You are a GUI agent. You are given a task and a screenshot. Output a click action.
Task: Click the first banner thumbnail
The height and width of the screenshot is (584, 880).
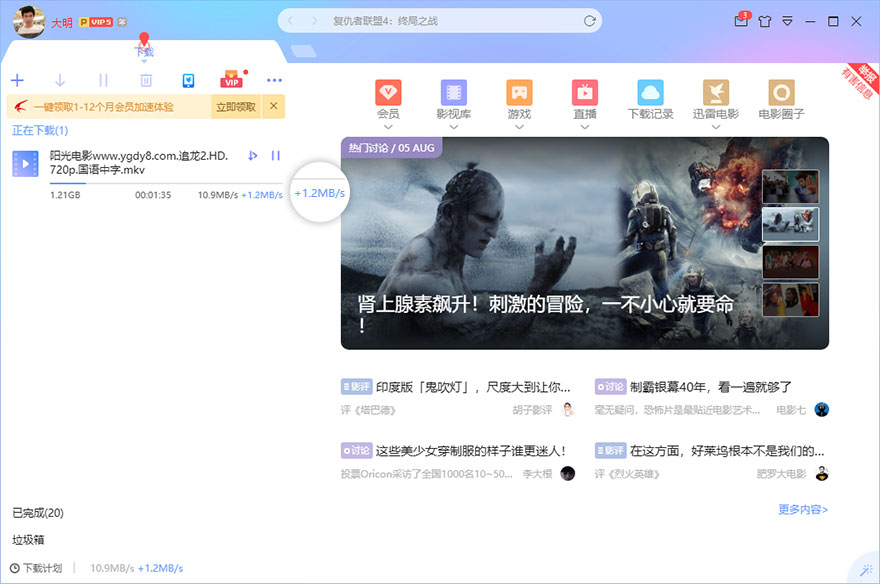(790, 186)
